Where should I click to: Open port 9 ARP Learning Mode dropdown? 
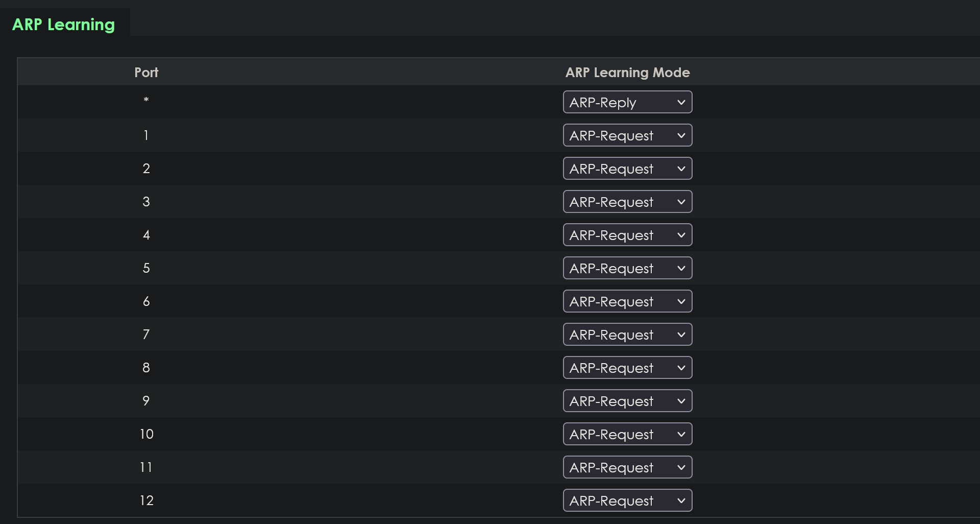click(x=627, y=401)
